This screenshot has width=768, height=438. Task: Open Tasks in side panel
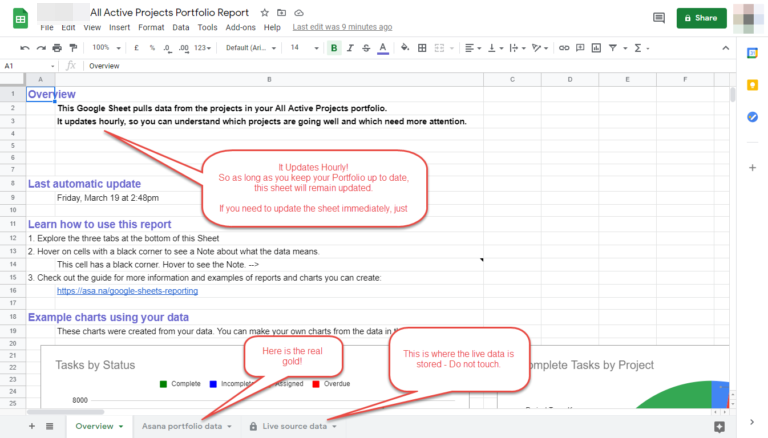[x=752, y=117]
